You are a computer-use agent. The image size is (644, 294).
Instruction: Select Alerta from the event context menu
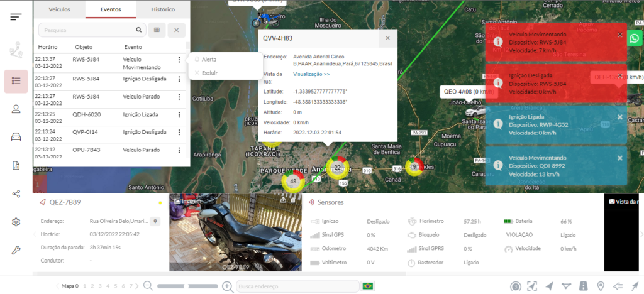pos(209,59)
